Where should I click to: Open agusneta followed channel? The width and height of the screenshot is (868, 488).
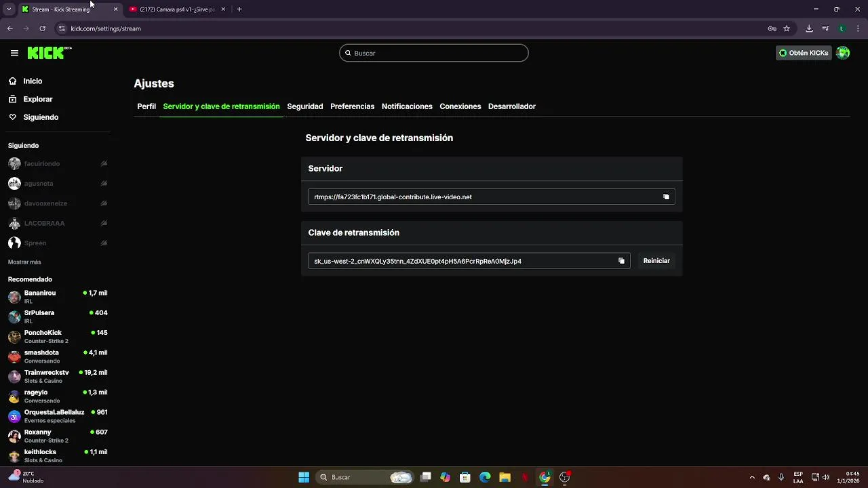point(58,184)
